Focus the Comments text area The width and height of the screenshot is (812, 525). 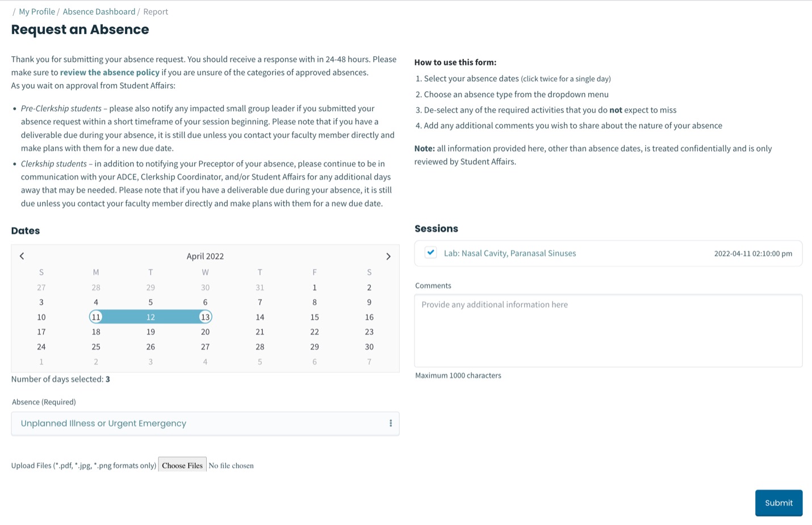(608, 330)
